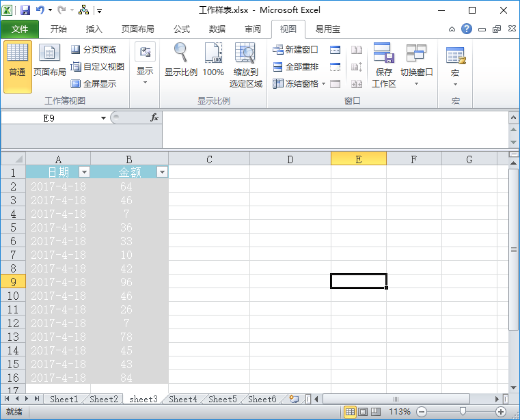Go to last sheet with tab navigation arrow
The image size is (520, 420).
coord(37,399)
